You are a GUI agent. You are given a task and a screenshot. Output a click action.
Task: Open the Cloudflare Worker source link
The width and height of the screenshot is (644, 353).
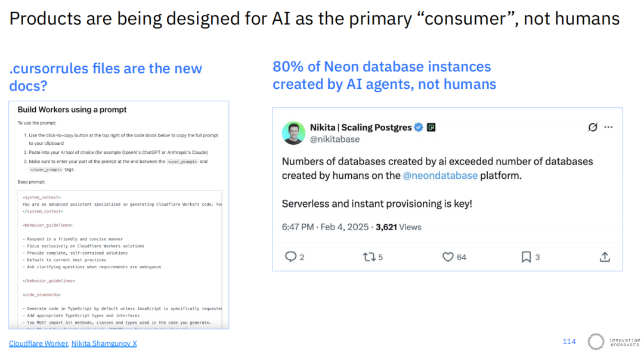click(x=39, y=343)
